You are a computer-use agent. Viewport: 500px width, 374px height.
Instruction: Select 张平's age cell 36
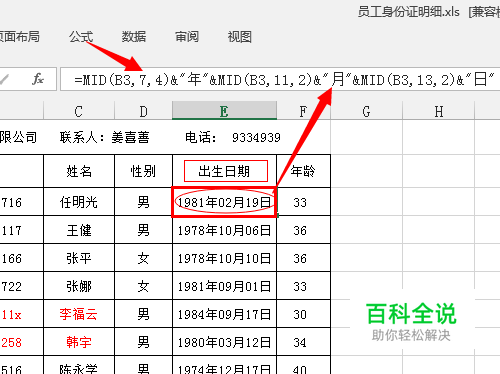(303, 258)
